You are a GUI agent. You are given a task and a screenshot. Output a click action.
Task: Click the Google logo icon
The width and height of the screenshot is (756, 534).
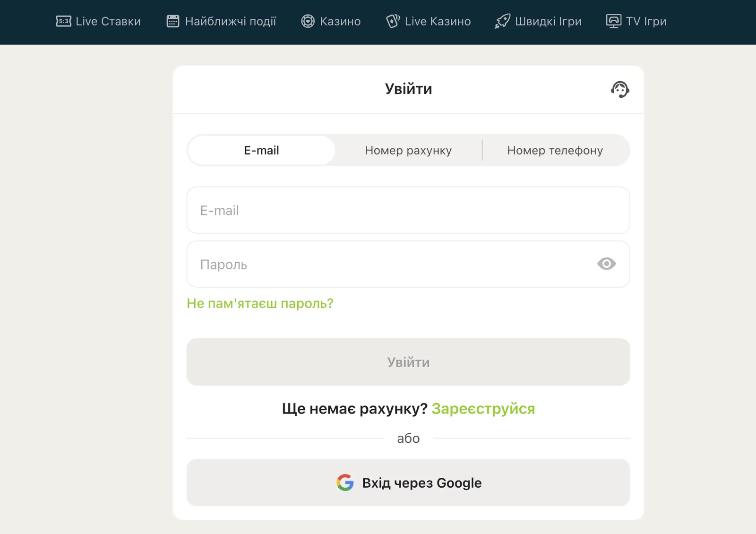(x=345, y=482)
